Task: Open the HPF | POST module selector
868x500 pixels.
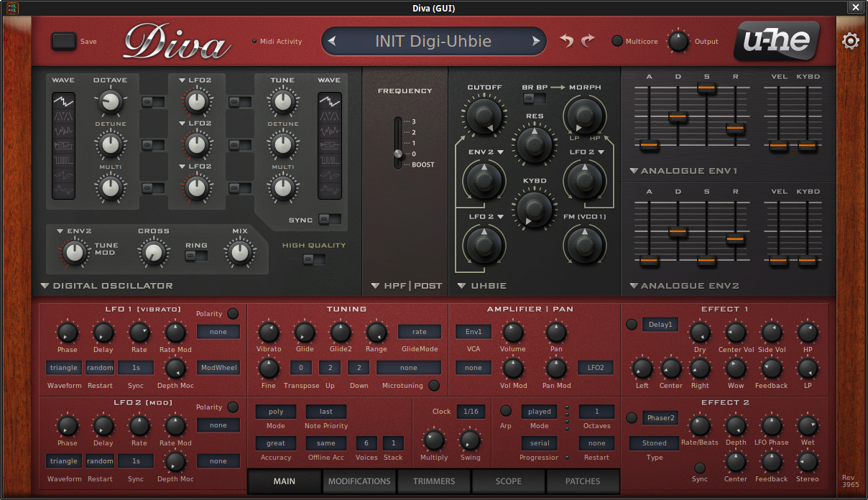Action: pos(407,286)
